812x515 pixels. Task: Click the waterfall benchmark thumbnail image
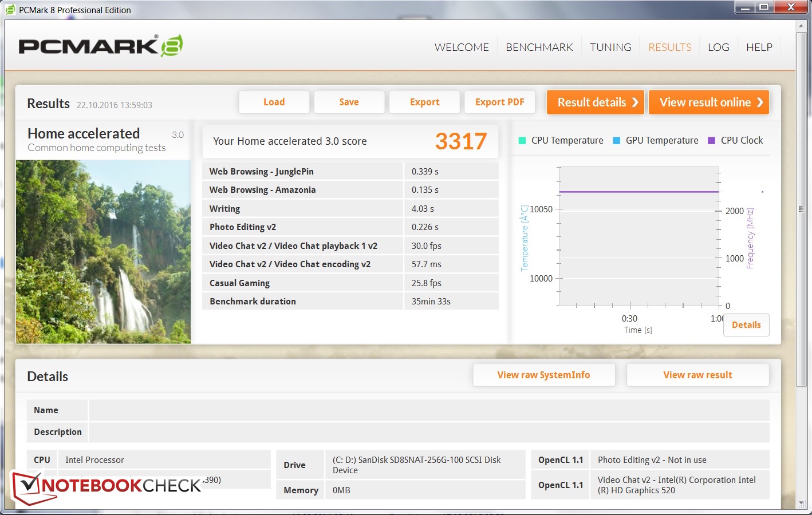[x=103, y=252]
